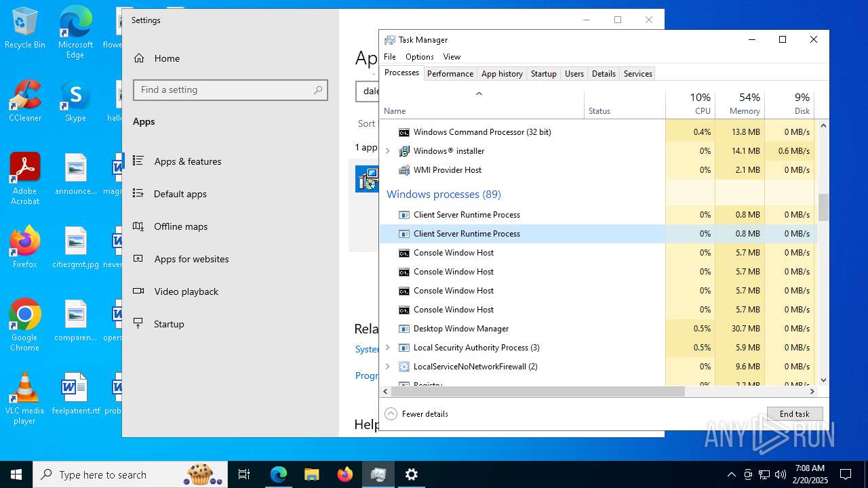Click the Desktop Window Manager process icon
The image size is (868, 488).
point(404,329)
